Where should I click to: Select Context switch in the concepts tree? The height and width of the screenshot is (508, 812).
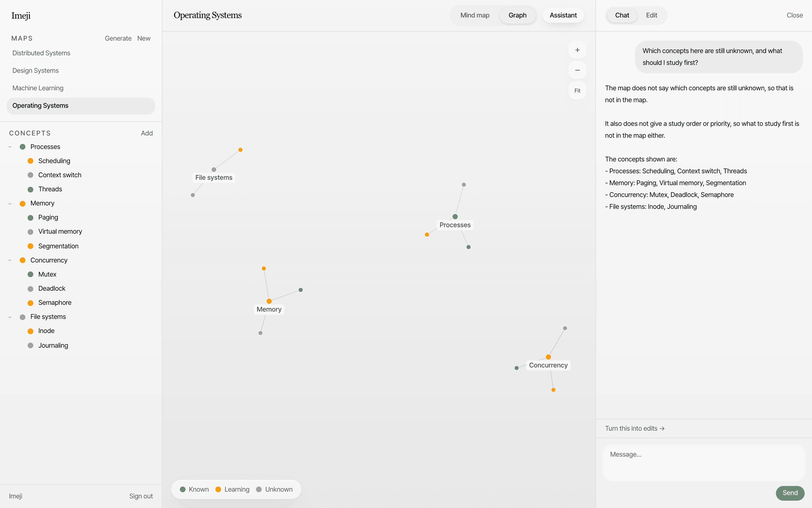point(60,175)
